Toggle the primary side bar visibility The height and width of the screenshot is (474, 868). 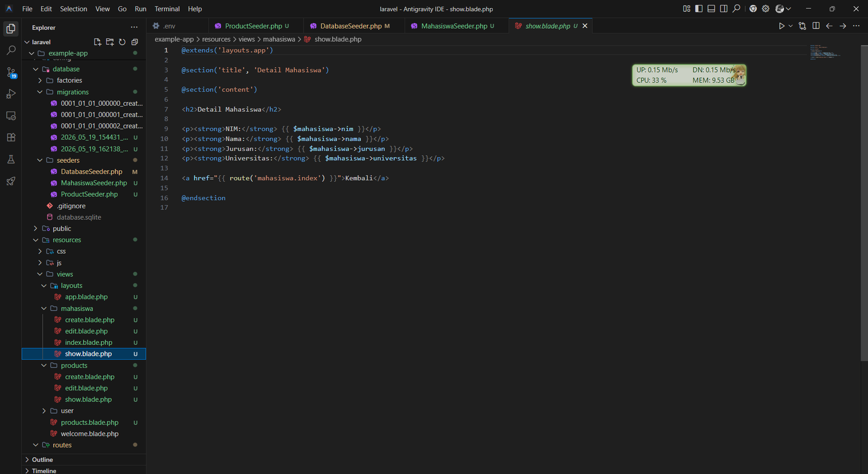tap(699, 9)
